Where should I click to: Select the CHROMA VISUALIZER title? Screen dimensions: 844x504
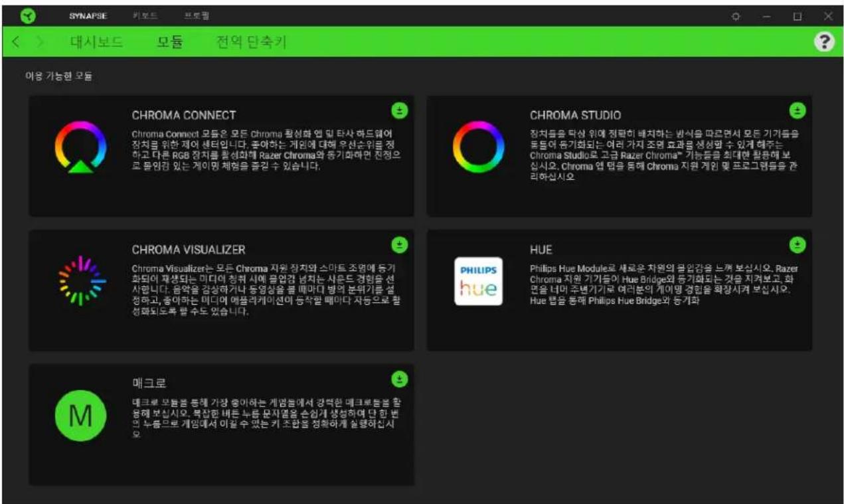pos(189,250)
